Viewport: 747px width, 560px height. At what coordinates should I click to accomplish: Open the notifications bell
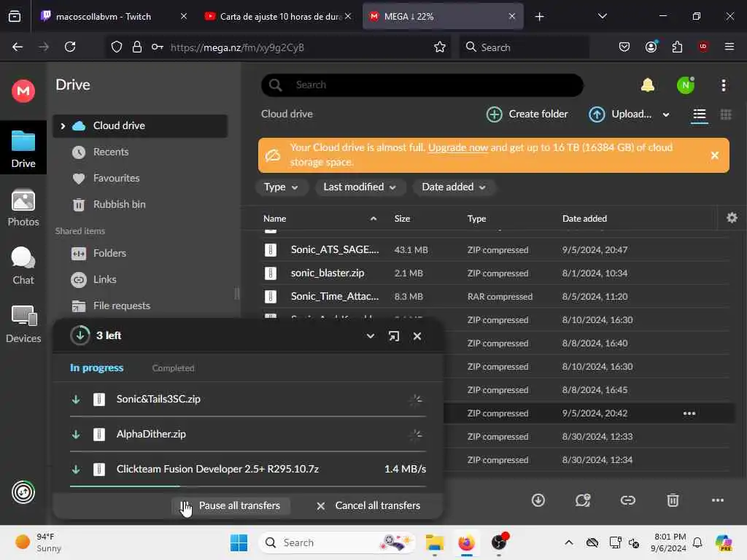648,85
